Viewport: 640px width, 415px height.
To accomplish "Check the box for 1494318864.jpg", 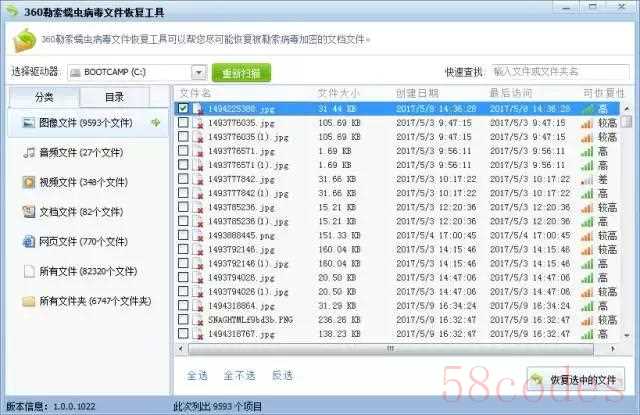I will pos(183,305).
